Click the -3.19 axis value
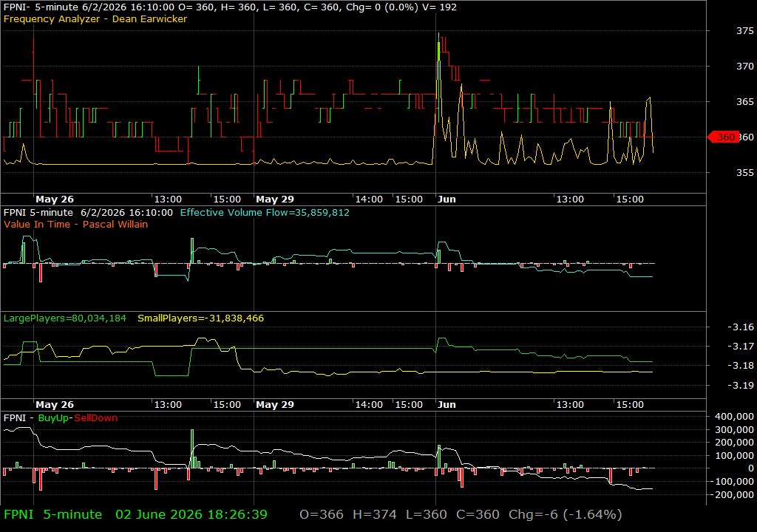Viewport: 757px width, 532px height. click(741, 385)
